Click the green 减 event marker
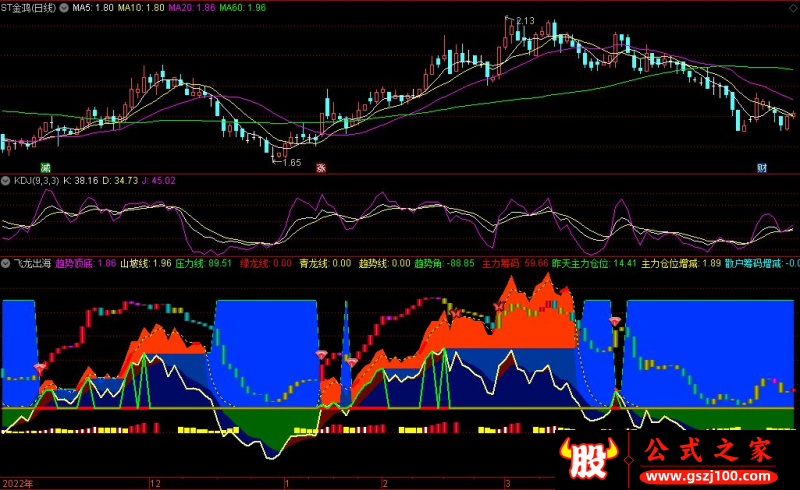 click(45, 167)
